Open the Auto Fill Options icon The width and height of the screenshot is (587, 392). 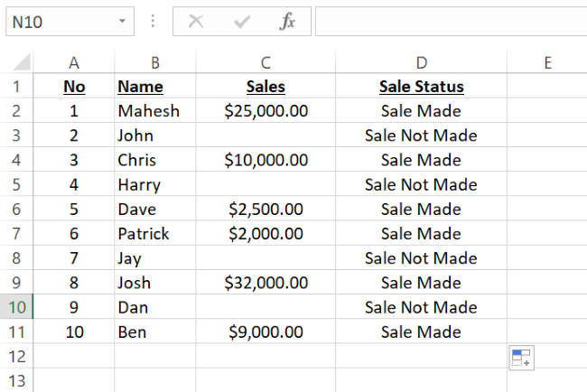pyautogui.click(x=521, y=358)
